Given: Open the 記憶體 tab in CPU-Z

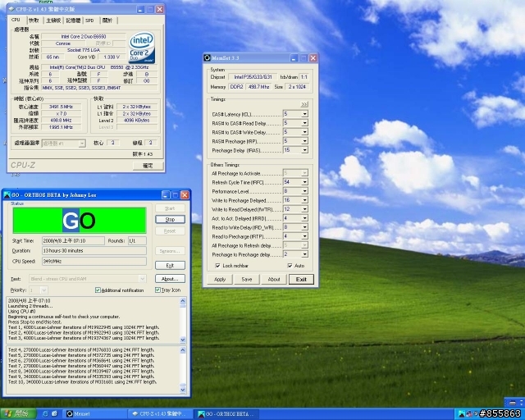Looking at the screenshot, I should pyautogui.click(x=73, y=21).
